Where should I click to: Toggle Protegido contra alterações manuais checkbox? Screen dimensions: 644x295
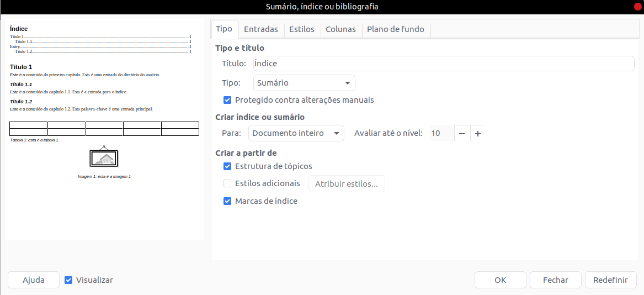pyautogui.click(x=227, y=100)
